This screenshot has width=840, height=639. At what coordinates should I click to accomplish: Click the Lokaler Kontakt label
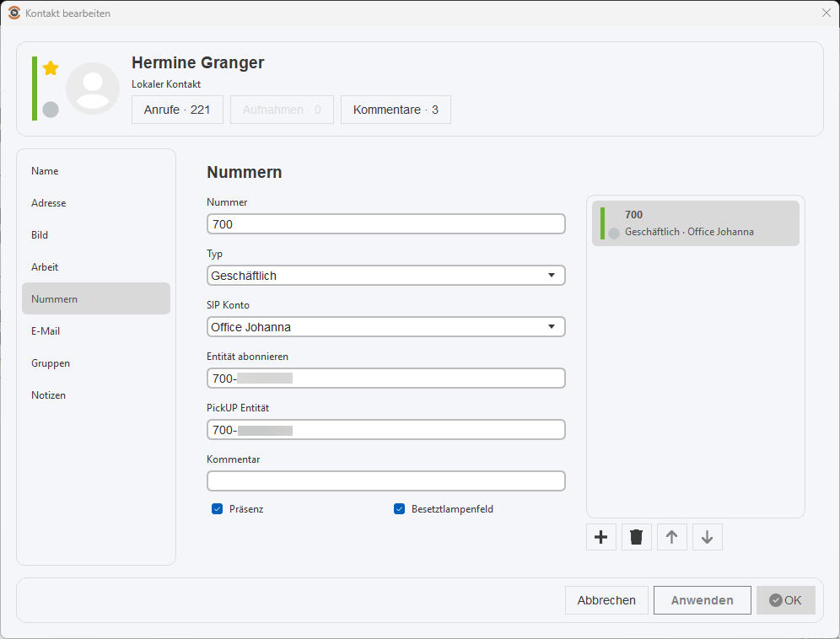(166, 84)
